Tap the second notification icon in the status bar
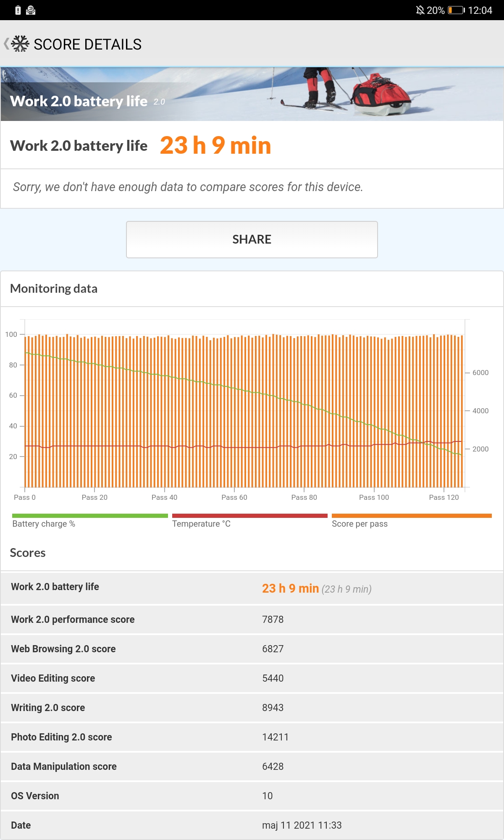This screenshot has height=840, width=504. (31, 10)
